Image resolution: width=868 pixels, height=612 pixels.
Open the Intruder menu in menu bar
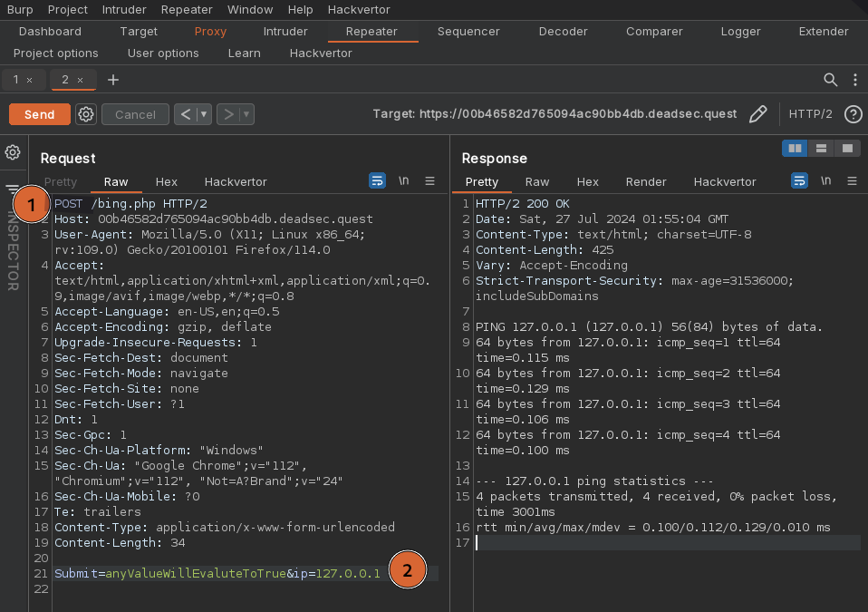click(124, 9)
